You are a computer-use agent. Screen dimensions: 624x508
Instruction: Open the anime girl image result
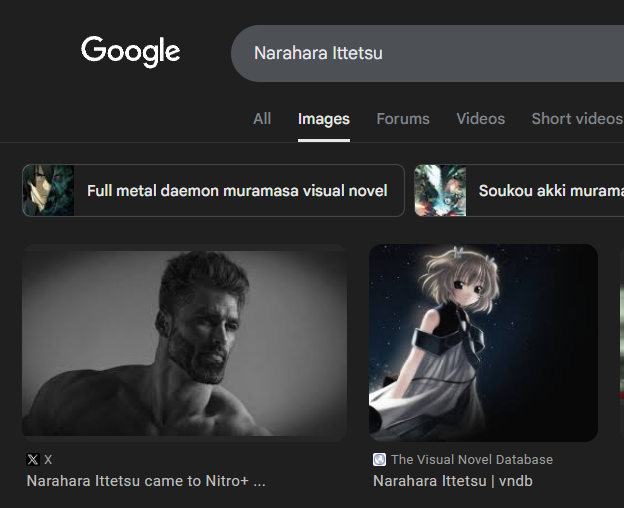[x=483, y=343]
